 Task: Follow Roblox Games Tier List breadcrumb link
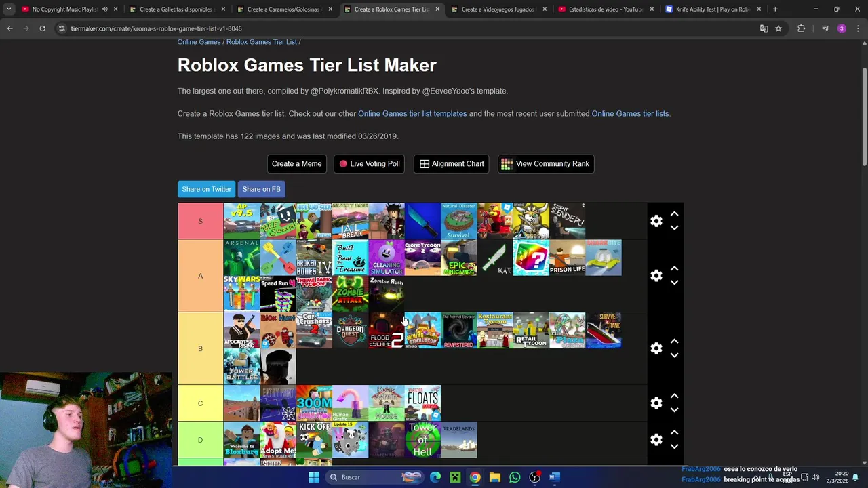tap(261, 42)
